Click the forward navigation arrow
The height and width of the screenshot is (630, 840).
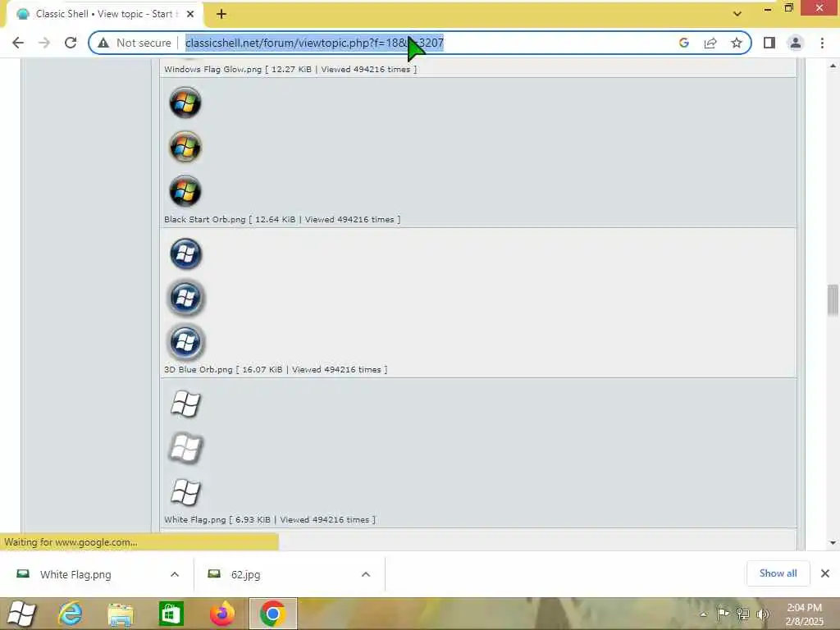coord(44,43)
